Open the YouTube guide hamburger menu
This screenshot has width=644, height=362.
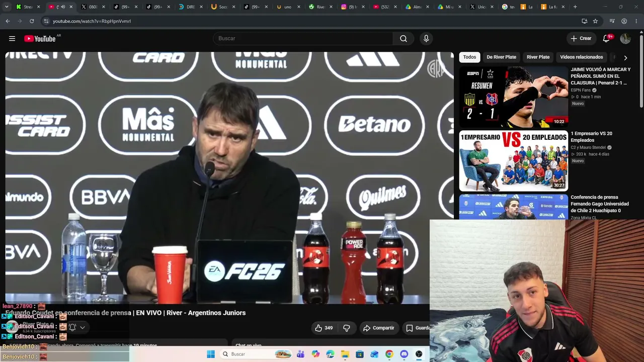pos(12,39)
